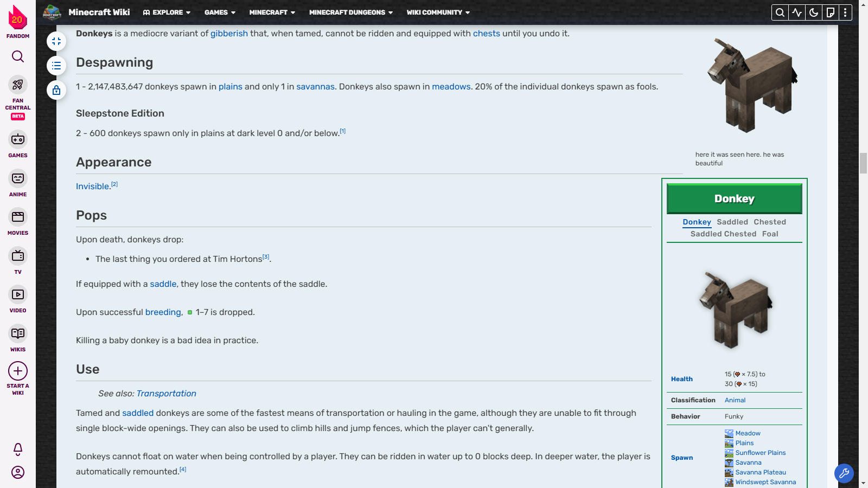This screenshot has height=488, width=868.
Task: Open the table of contents list button
Action: pos(56,66)
